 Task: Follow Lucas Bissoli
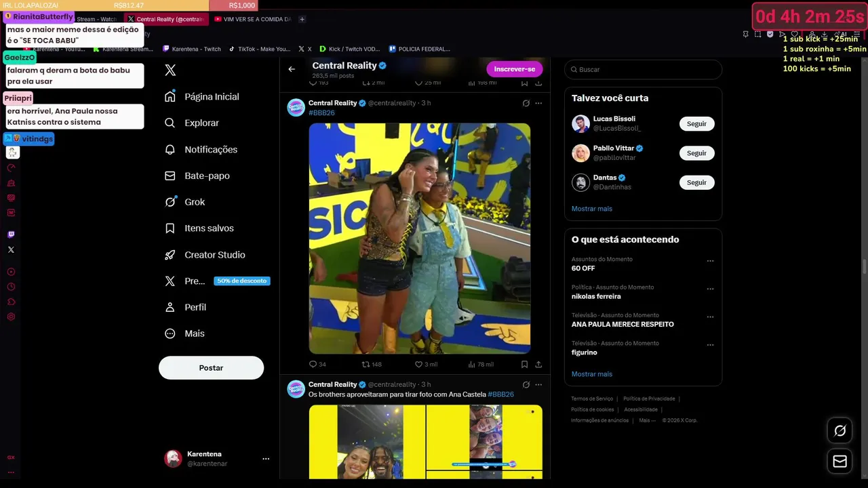point(696,124)
